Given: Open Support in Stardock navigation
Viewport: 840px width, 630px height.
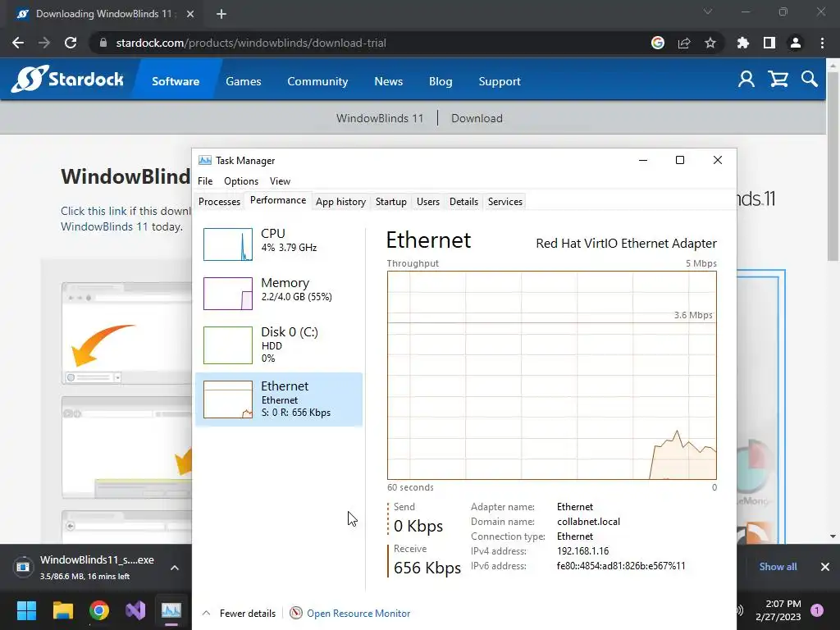Looking at the screenshot, I should 500,81.
